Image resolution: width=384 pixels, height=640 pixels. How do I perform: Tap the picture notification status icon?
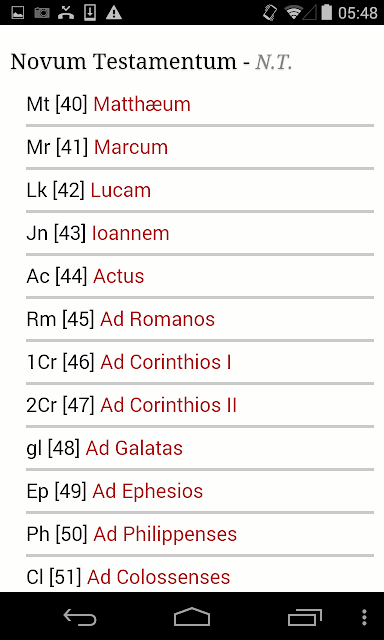(18, 13)
